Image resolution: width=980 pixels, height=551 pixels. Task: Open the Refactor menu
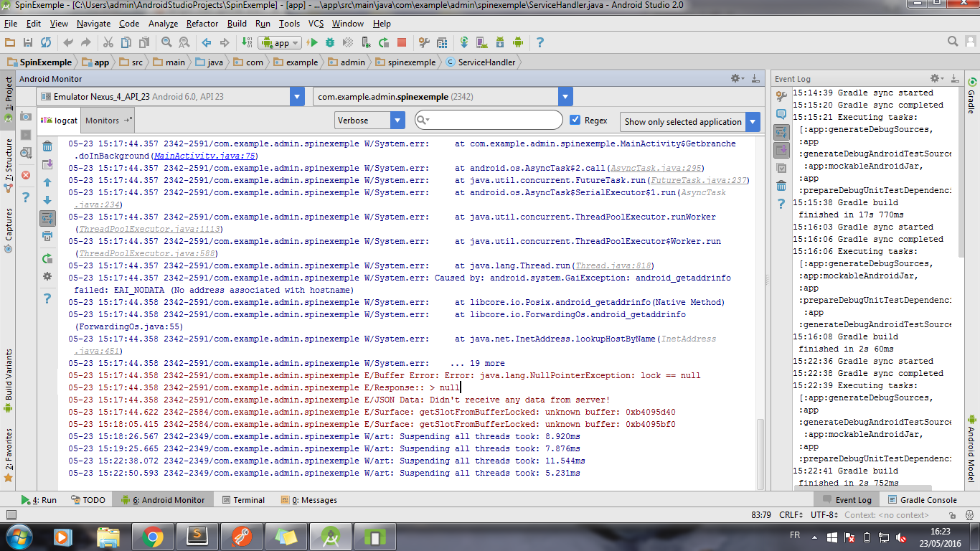(x=202, y=24)
